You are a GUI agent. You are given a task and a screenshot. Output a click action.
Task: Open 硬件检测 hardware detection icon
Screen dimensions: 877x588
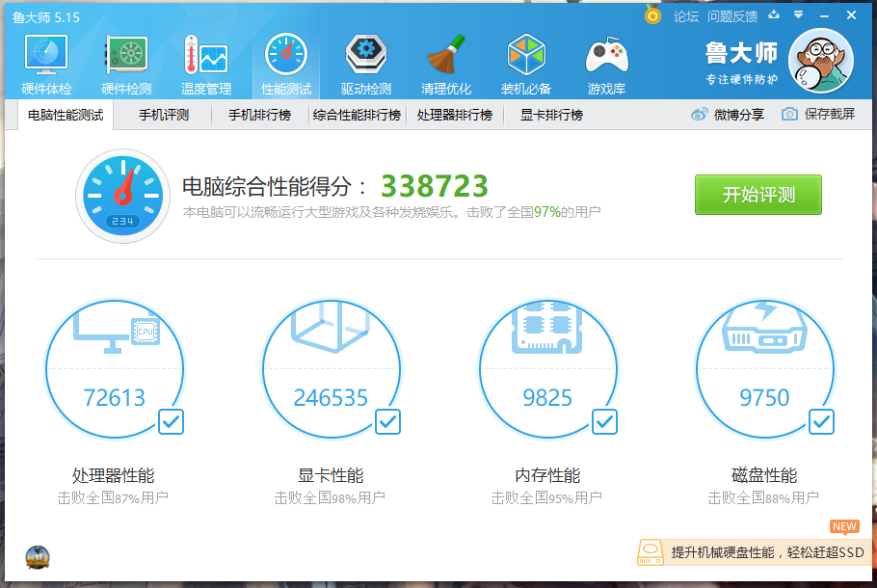(x=126, y=54)
